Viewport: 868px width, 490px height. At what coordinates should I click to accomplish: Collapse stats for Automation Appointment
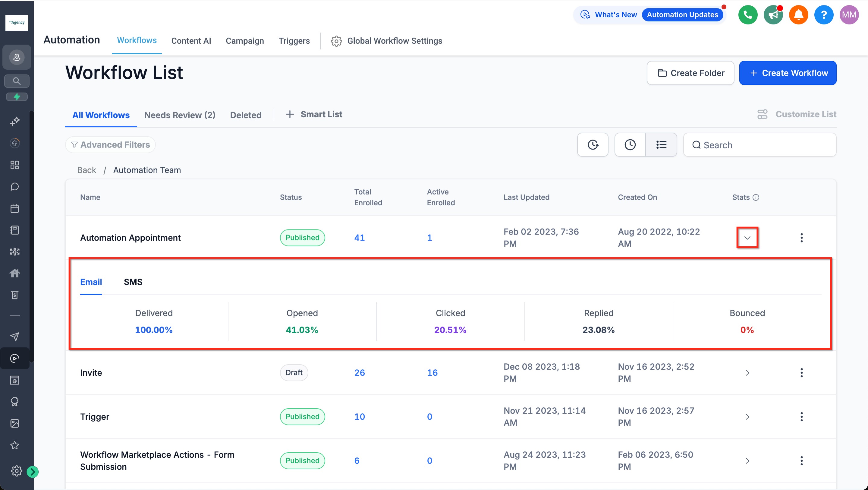[747, 238]
